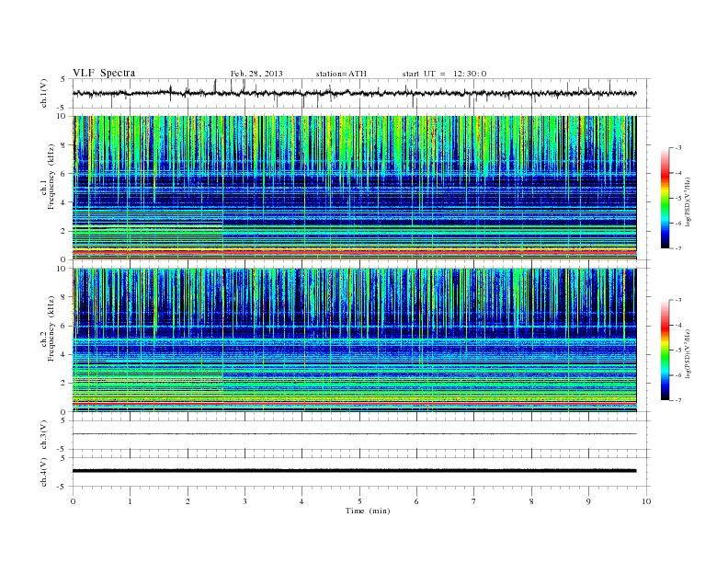Screen dimensions: 728x563
Task: Click the ch.1 color bar "log(PSD)(V²/Hz)" label
Action: click(x=688, y=201)
